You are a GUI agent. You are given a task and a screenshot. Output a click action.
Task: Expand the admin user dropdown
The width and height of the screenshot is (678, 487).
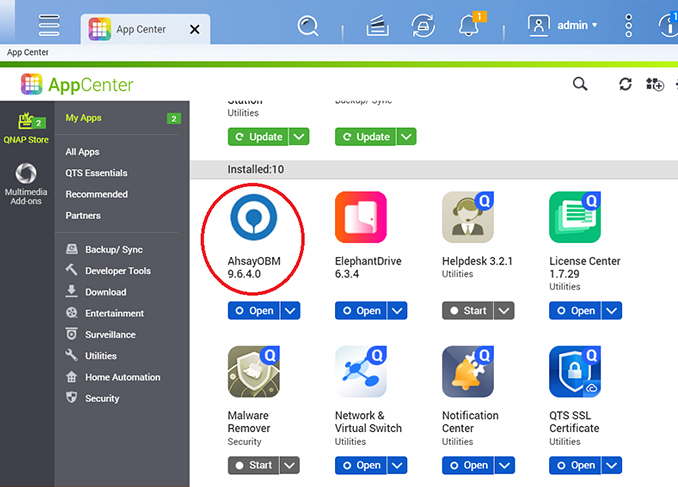tap(595, 25)
